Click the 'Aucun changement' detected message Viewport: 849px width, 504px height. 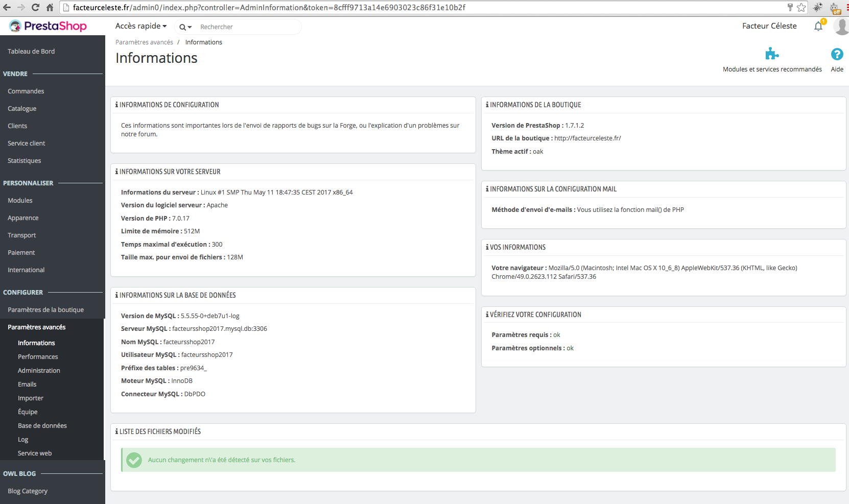click(222, 460)
